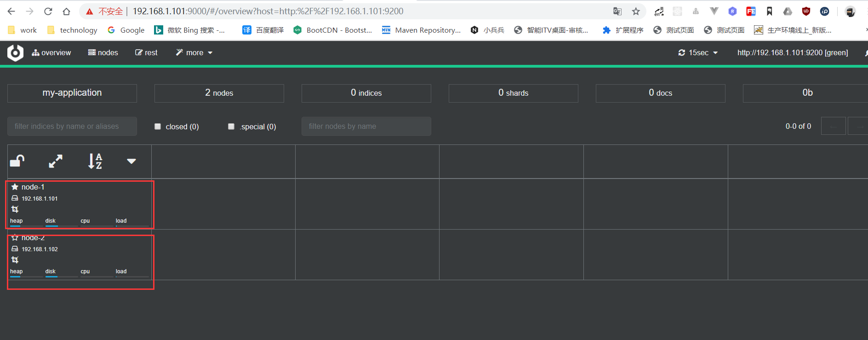Click the Cerebro logo icon
The width and height of the screenshot is (868, 340).
pos(15,53)
